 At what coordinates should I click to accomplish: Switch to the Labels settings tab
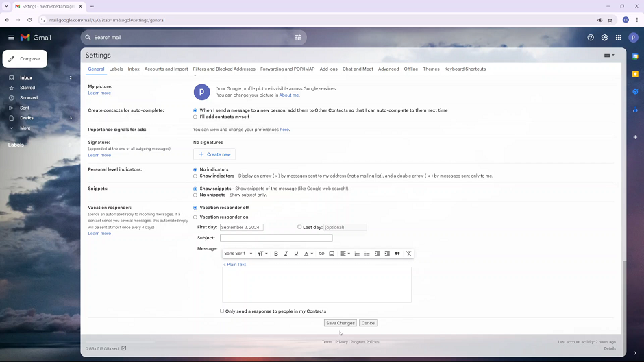click(116, 69)
